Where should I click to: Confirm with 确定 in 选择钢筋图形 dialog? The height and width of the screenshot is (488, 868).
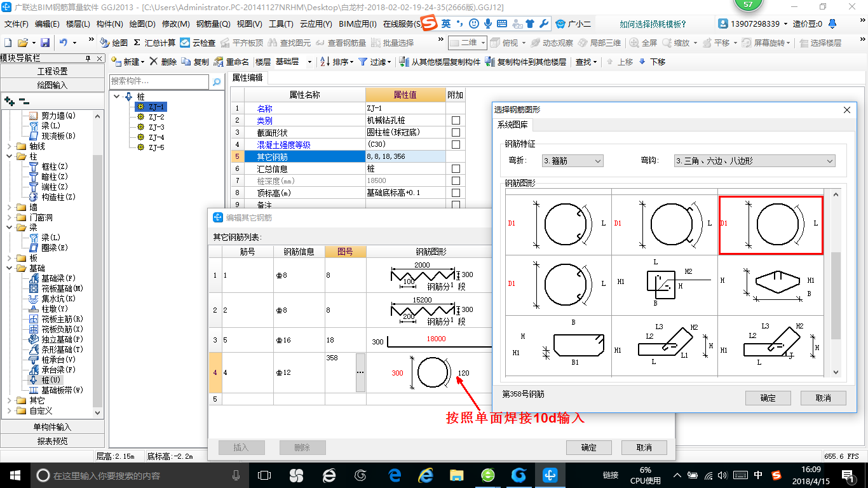click(x=768, y=398)
